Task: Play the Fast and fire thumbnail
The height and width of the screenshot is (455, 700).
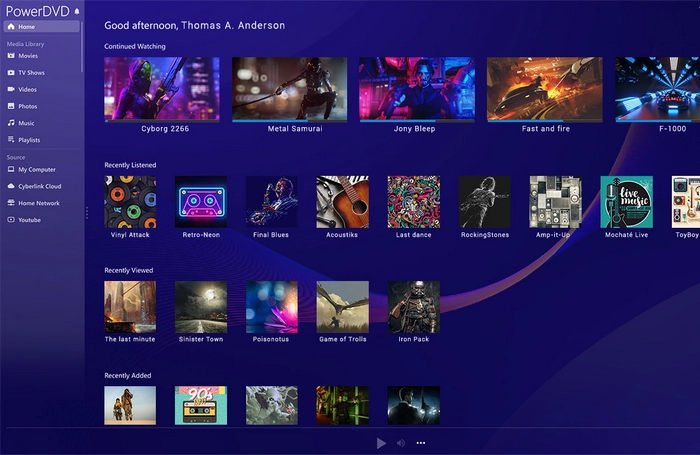Action: 545,88
